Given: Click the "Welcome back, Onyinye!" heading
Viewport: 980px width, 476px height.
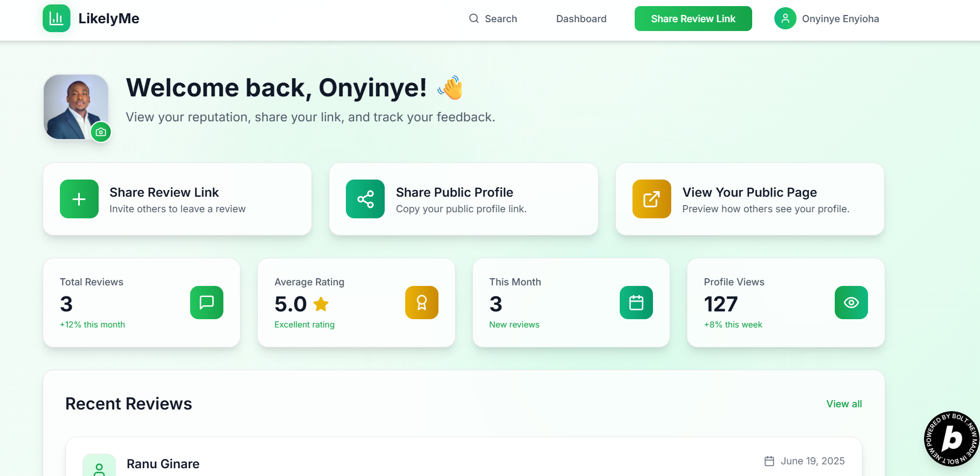Looking at the screenshot, I should tap(276, 88).
